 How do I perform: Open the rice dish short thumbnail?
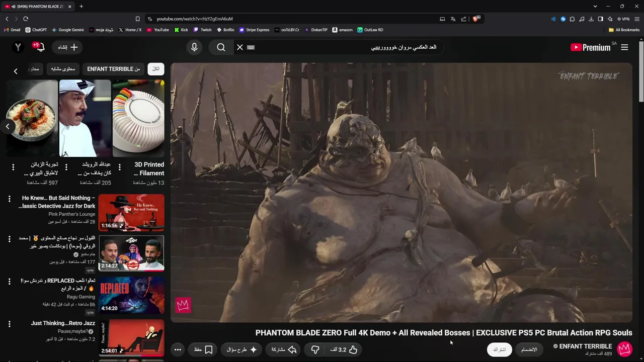pyautogui.click(x=32, y=118)
